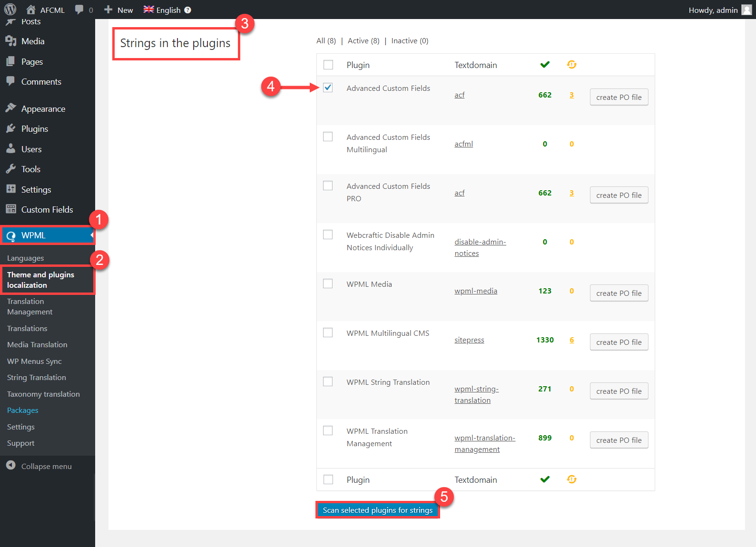Image resolution: width=756 pixels, height=547 pixels.
Task: Open the Settings sliders icon
Action: (10, 189)
